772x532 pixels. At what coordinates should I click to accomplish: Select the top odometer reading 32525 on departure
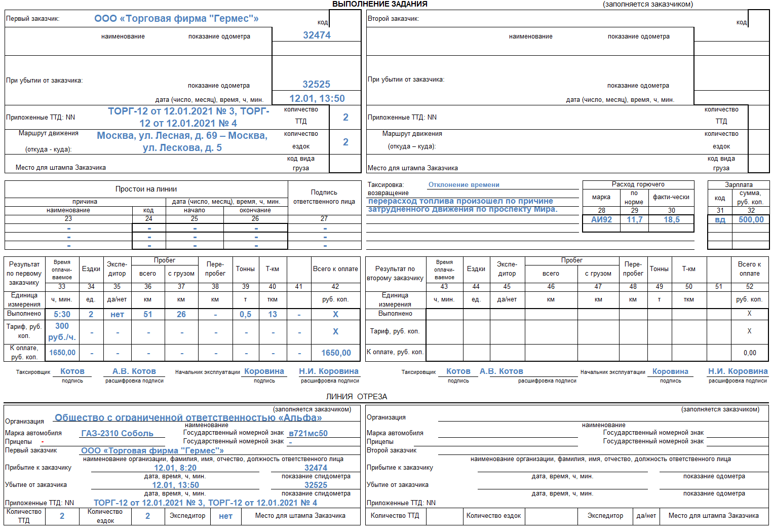pos(316,85)
